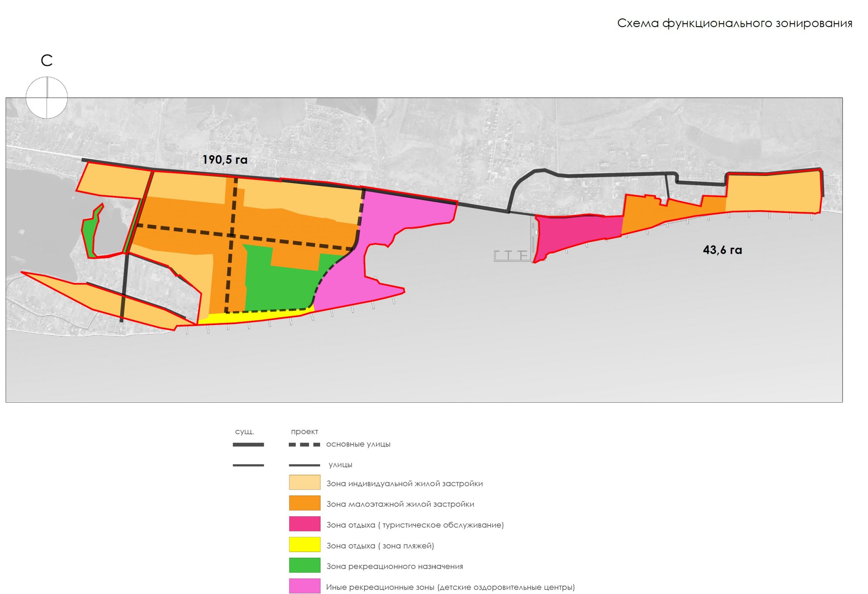Click the dashed main streets project symbol
Screen dimensions: 868x594
[x=304, y=444]
